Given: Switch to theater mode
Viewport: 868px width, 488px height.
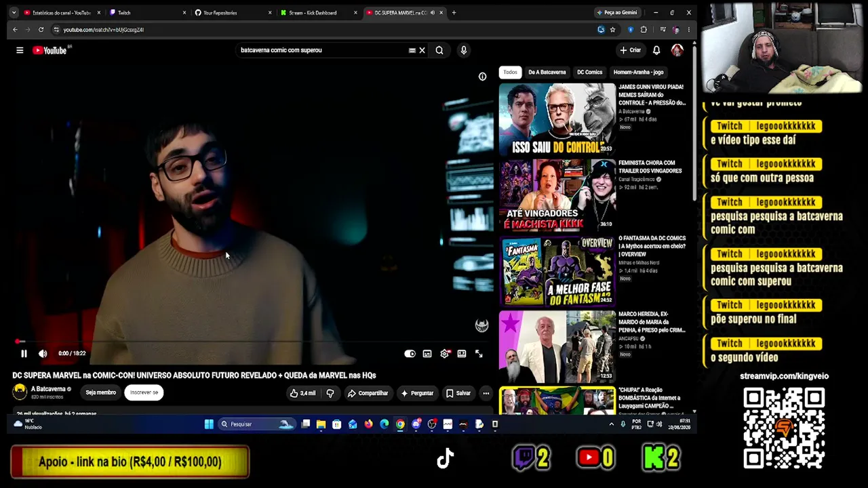Looking at the screenshot, I should point(462,354).
